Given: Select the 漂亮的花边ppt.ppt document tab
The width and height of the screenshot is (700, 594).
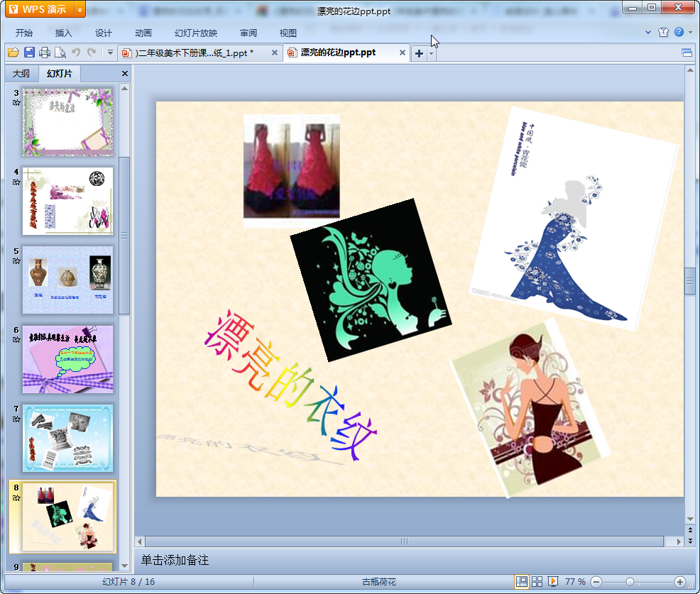Looking at the screenshot, I should point(338,53).
